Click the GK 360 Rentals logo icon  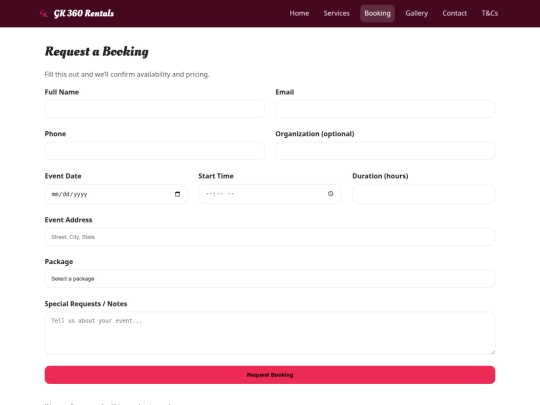pos(43,13)
